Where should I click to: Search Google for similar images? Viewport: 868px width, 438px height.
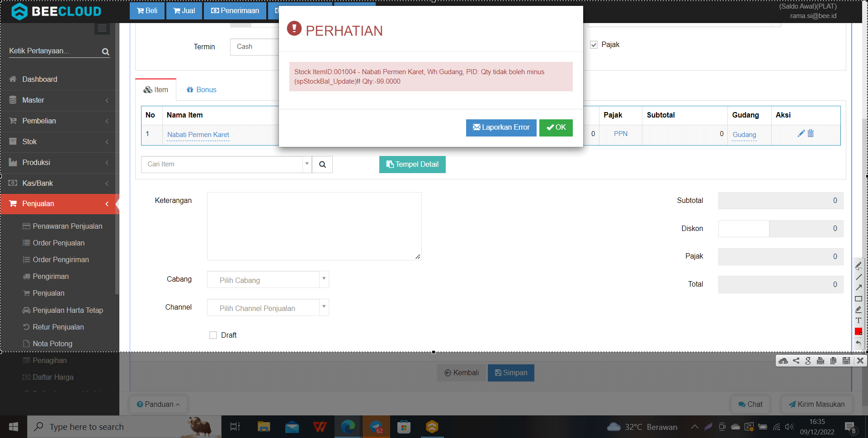[x=808, y=361]
